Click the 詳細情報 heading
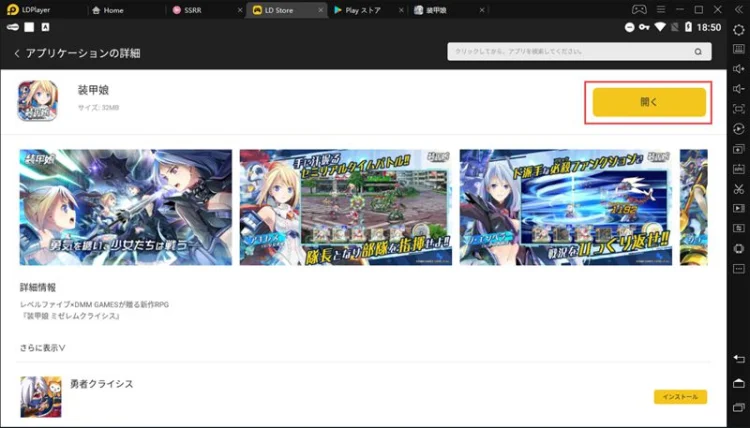This screenshot has height=428, width=750. [38, 287]
